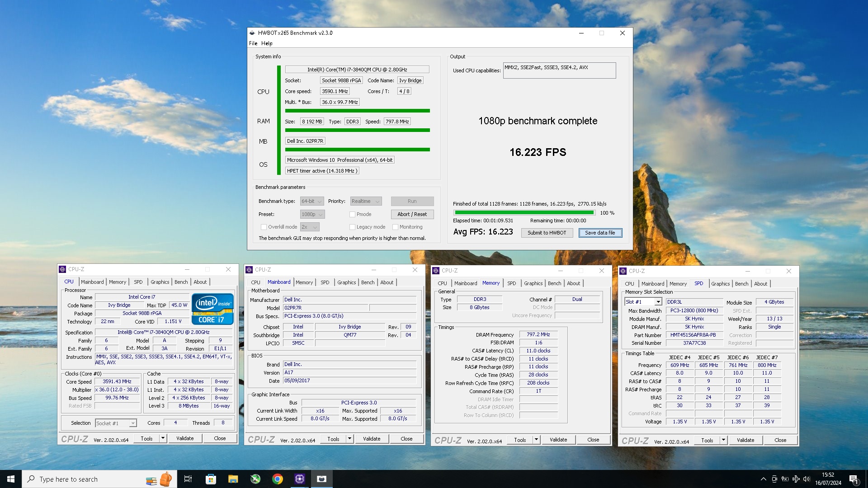Click Tools button in processor CPU-Z window
Screen dimensions: 868x488
146,439
